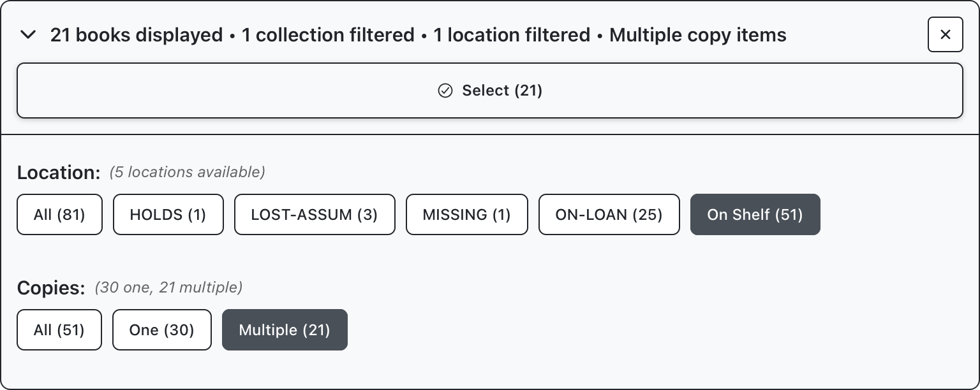Screen dimensions: 980x390
Task: Filter copies to One (30)
Action: [x=161, y=330]
